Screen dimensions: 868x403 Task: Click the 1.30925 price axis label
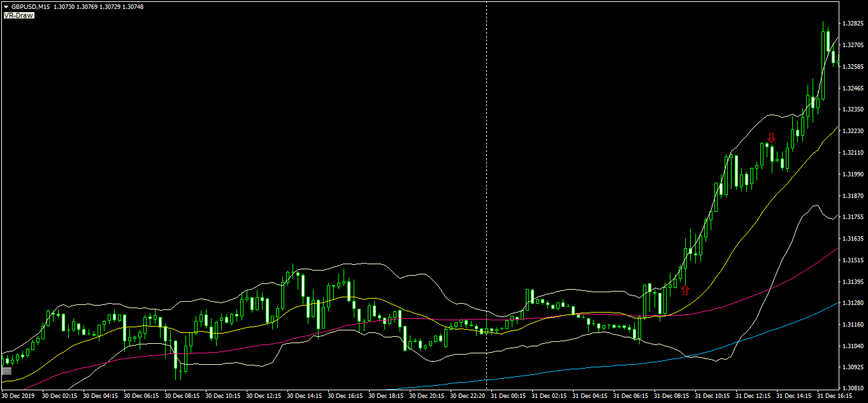(853, 367)
